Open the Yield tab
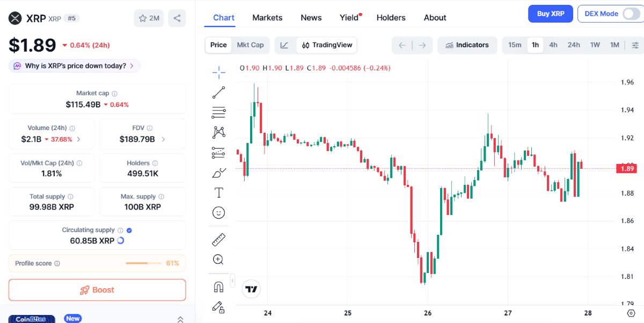Image resolution: width=644 pixels, height=323 pixels. click(348, 17)
